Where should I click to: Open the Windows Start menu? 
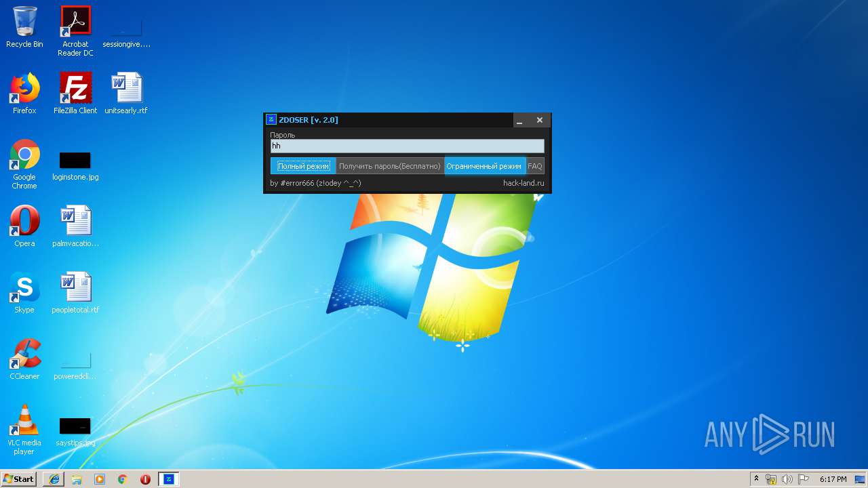19,479
